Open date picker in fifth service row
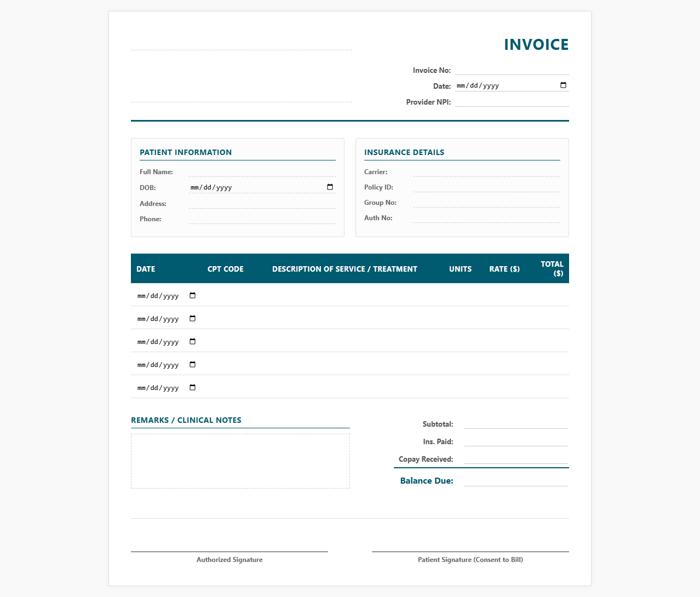The height and width of the screenshot is (597, 700). (192, 387)
